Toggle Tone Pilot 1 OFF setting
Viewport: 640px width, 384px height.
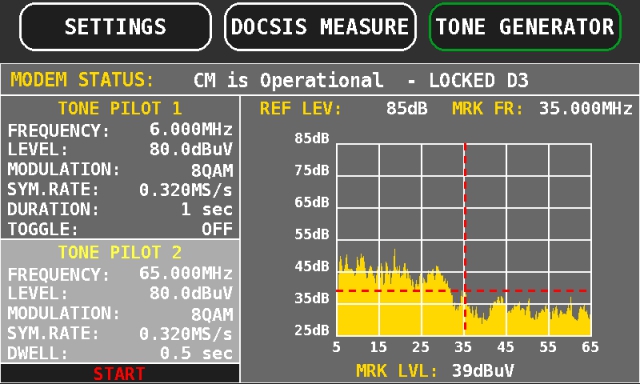coord(217,229)
